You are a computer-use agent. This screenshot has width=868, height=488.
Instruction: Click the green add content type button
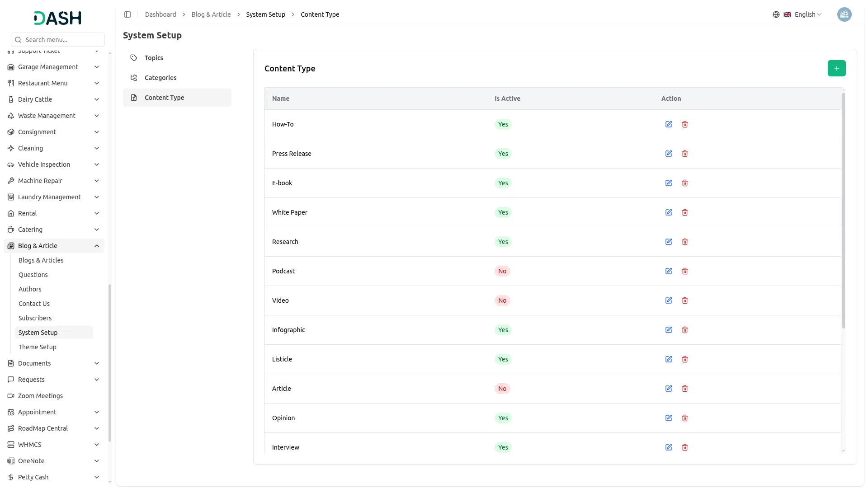tap(836, 68)
